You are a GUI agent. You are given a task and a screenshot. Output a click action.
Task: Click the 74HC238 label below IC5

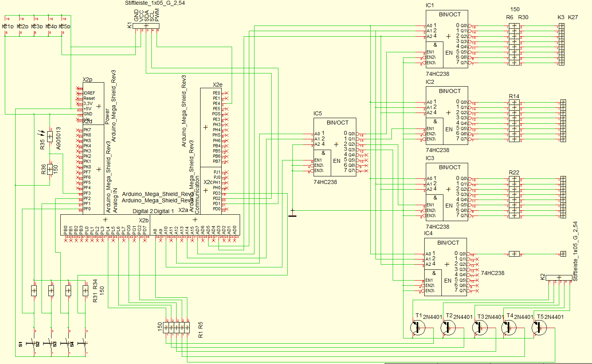pos(325,182)
